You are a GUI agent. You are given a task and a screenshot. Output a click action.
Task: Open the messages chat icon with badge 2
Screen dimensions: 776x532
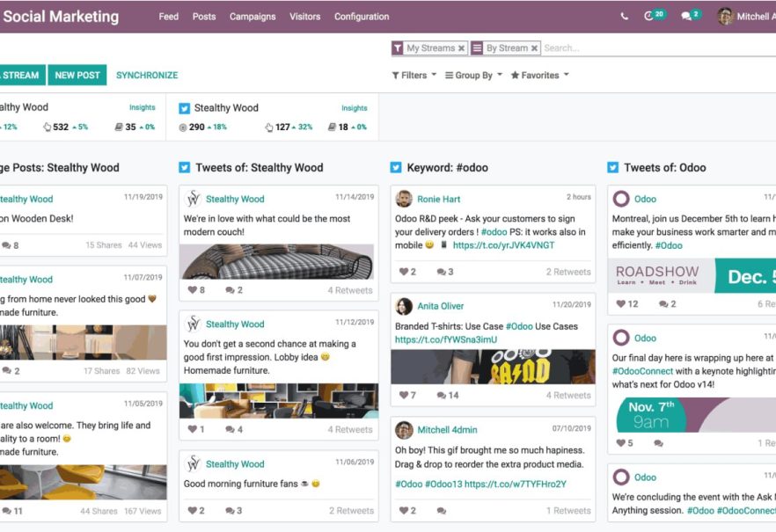click(x=686, y=17)
